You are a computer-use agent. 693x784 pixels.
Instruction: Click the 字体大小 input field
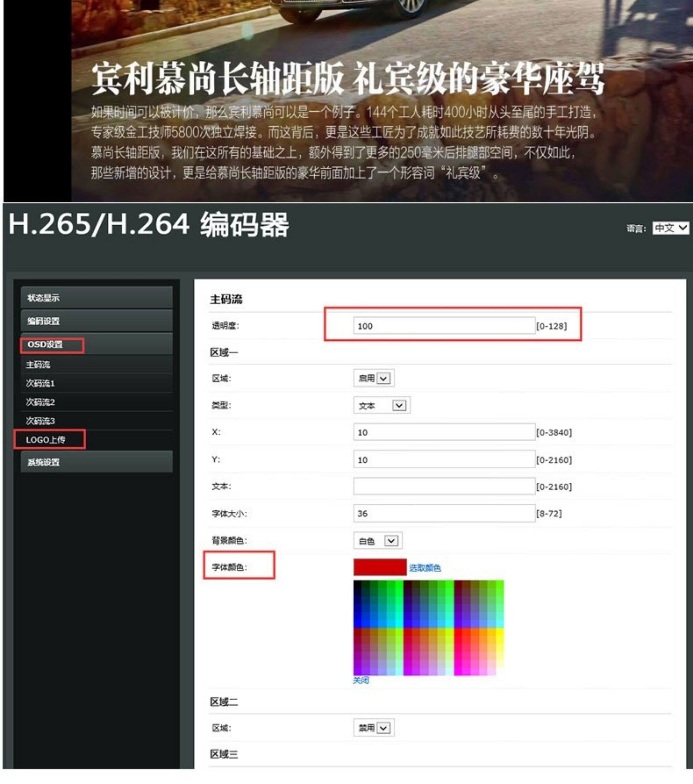(x=444, y=513)
